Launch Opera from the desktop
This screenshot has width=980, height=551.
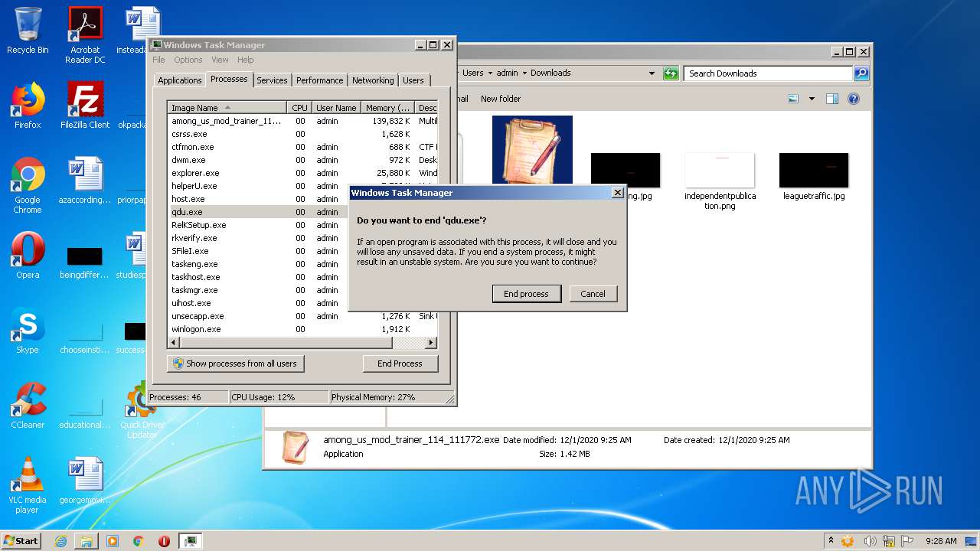click(28, 255)
